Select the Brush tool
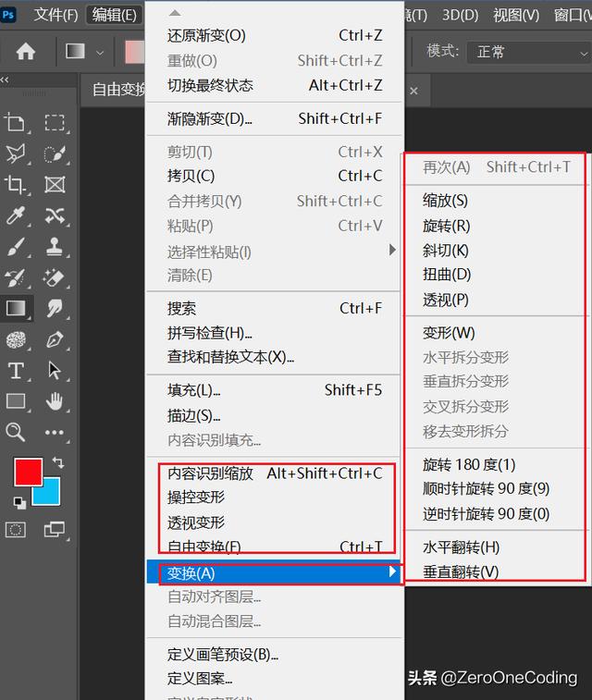This screenshot has height=700, width=592. pyautogui.click(x=16, y=246)
